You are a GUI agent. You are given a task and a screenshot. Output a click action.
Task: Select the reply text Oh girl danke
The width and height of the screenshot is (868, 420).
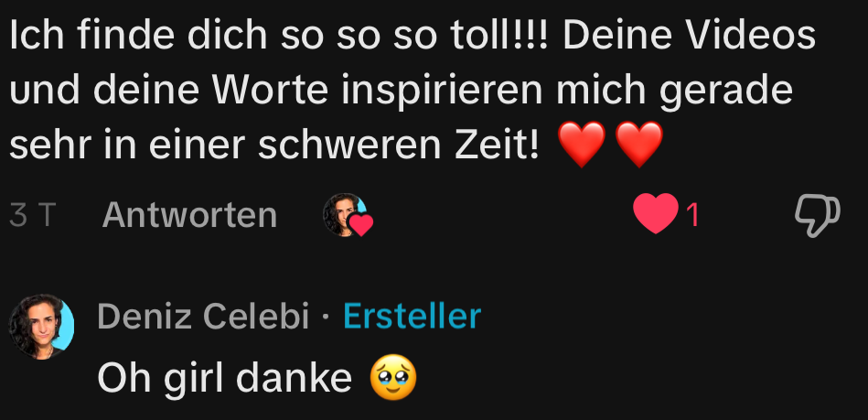224,378
